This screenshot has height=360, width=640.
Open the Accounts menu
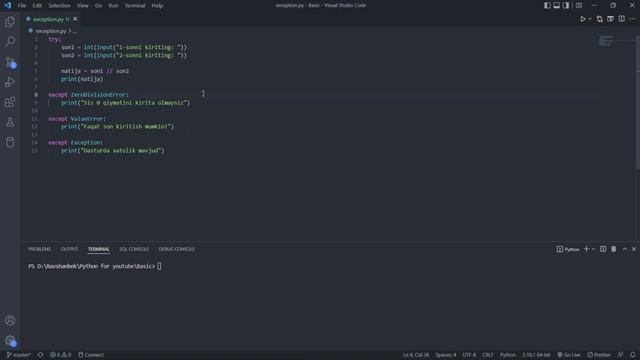[x=10, y=320]
